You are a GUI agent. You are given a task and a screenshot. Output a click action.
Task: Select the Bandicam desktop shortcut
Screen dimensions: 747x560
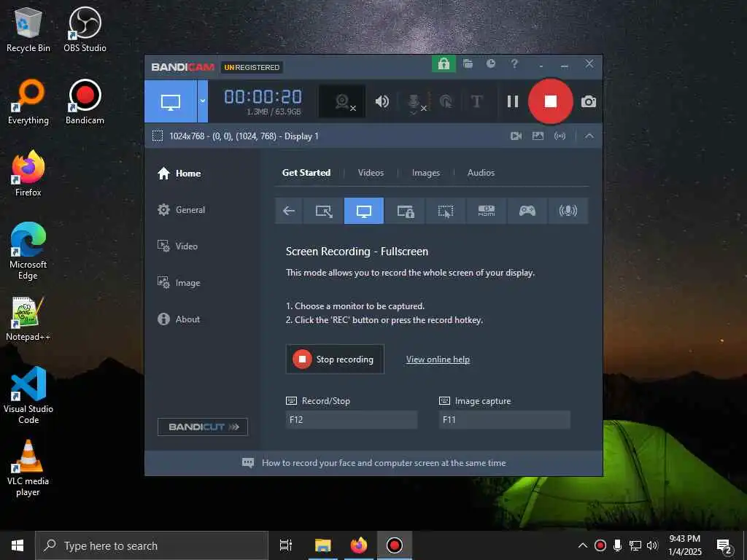click(x=85, y=102)
